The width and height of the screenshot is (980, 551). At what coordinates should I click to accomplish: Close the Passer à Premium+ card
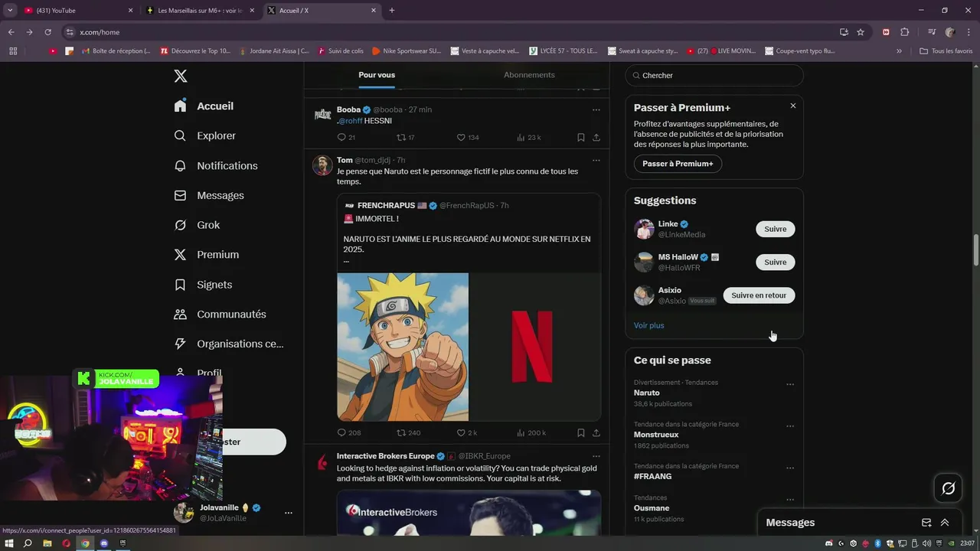point(793,106)
